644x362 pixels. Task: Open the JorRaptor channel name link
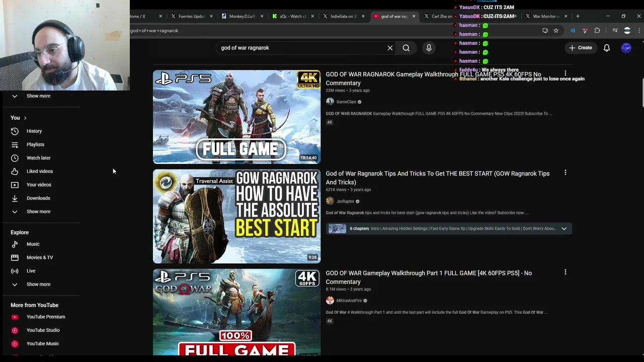345,202
